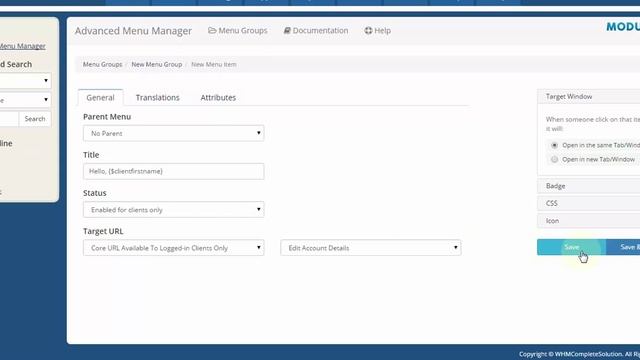Click the book icon beside Documentation
Viewport: 640px width, 360px height.
(287, 31)
